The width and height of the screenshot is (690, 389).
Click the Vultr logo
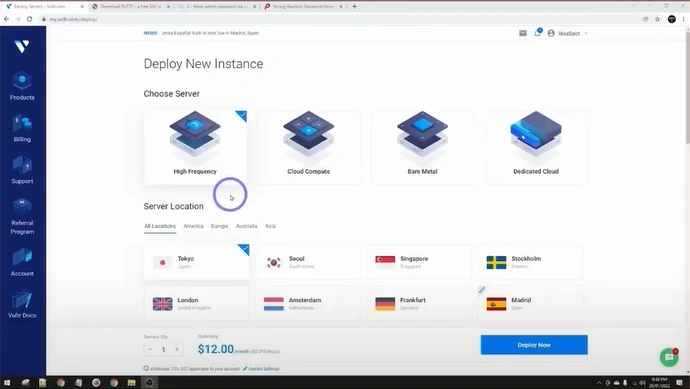coord(22,46)
